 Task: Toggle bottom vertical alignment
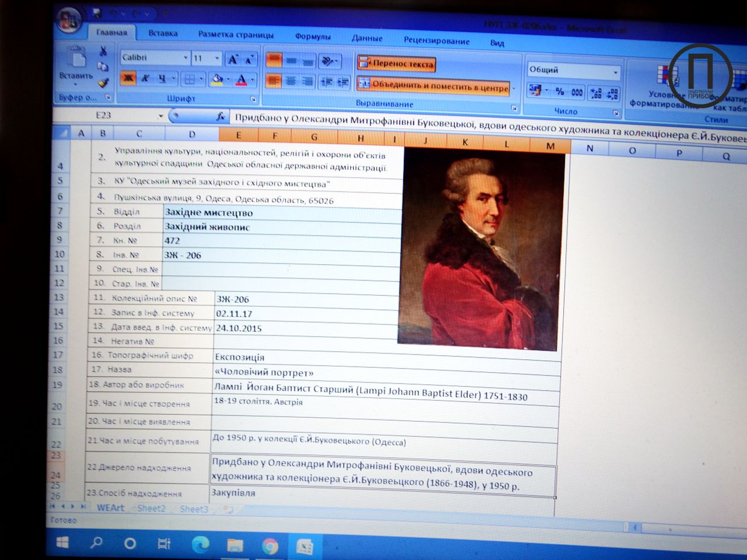(308, 61)
